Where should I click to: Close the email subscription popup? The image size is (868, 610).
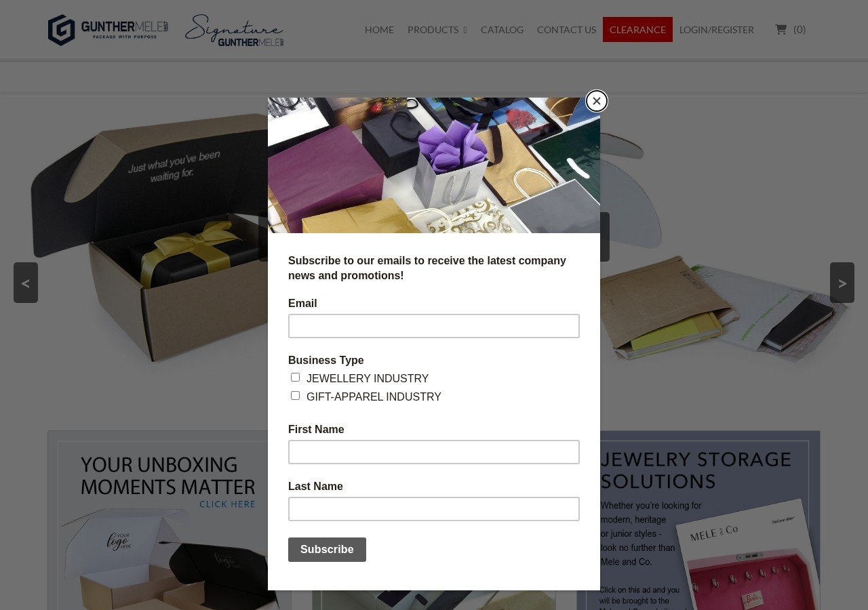pos(596,101)
